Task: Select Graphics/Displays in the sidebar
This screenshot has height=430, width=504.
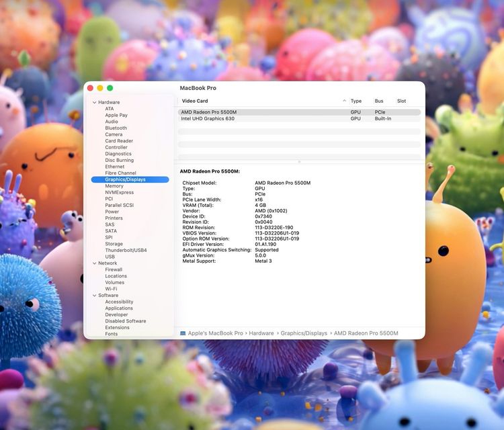Action: pos(130,179)
